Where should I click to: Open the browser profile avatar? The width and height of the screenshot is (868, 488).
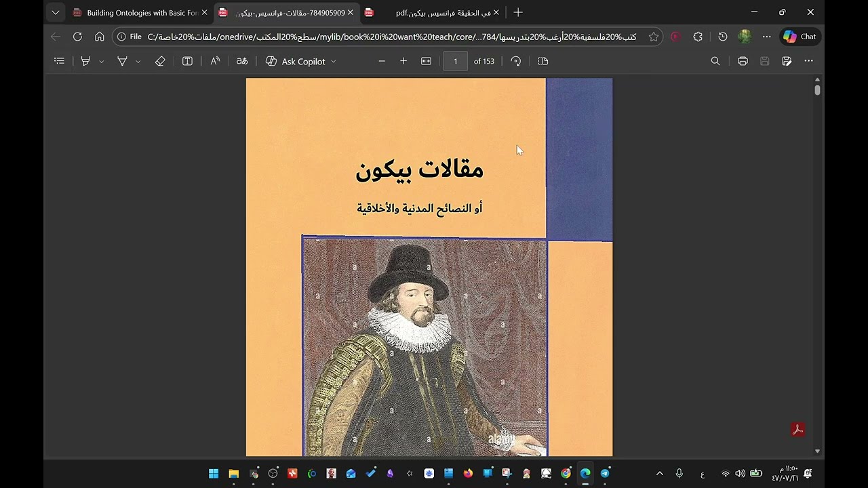[x=745, y=37]
